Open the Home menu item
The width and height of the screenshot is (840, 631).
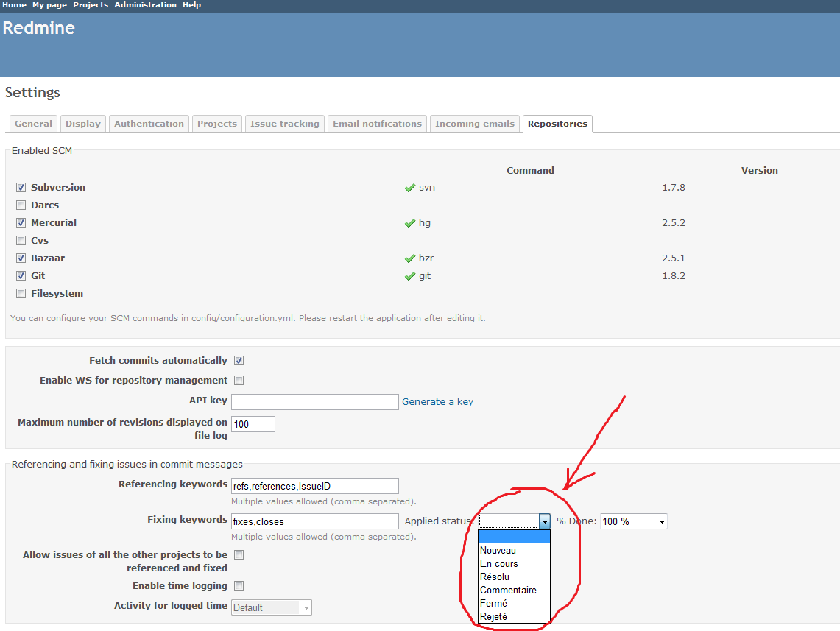tap(15, 5)
